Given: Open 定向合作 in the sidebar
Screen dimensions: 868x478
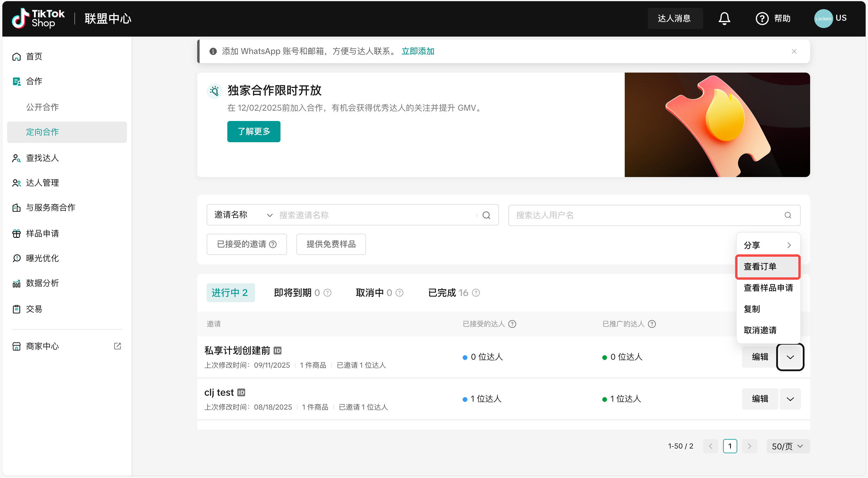Looking at the screenshot, I should coord(43,132).
